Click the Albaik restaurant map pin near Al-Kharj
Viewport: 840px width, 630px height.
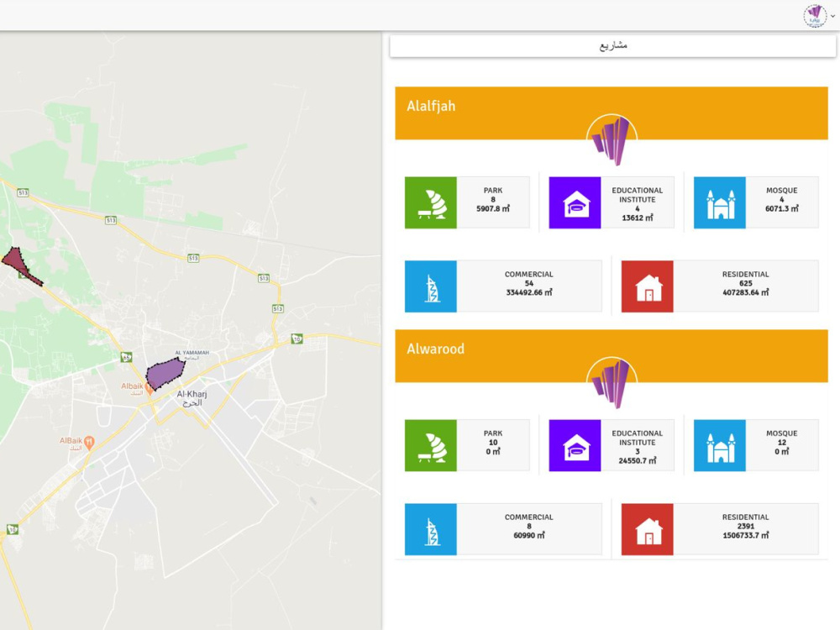(x=150, y=388)
